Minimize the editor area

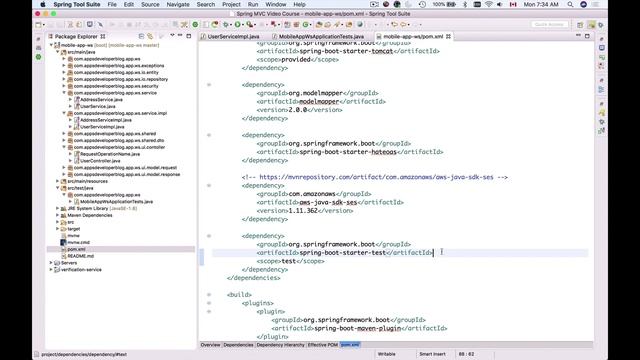(x=578, y=36)
